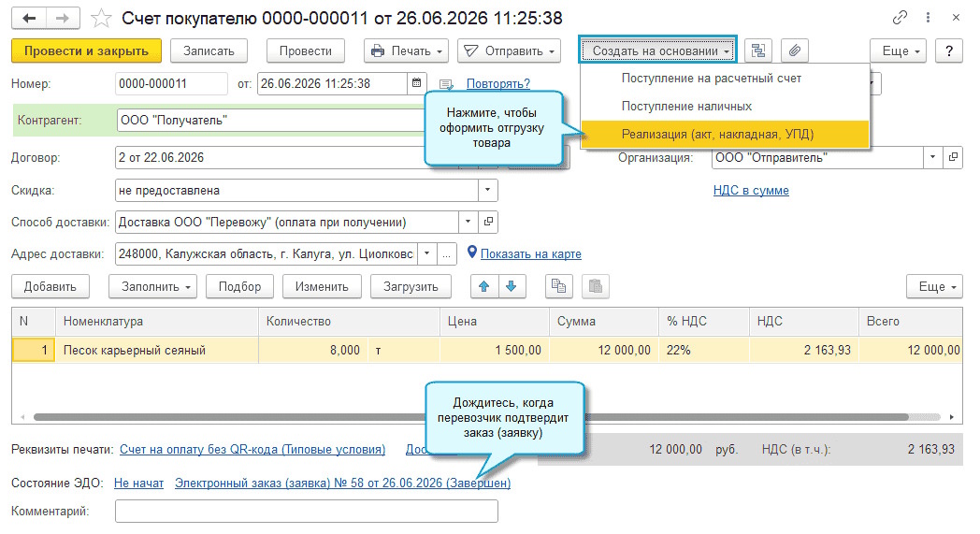
Task: Click the НДС amount cell 2 163,93
Action: pyautogui.click(x=804, y=350)
